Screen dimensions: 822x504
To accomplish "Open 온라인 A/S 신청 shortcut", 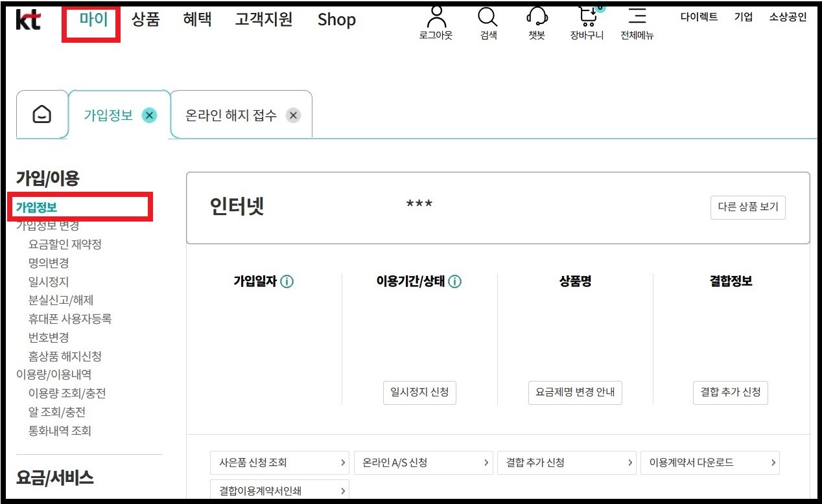I will click(424, 463).
